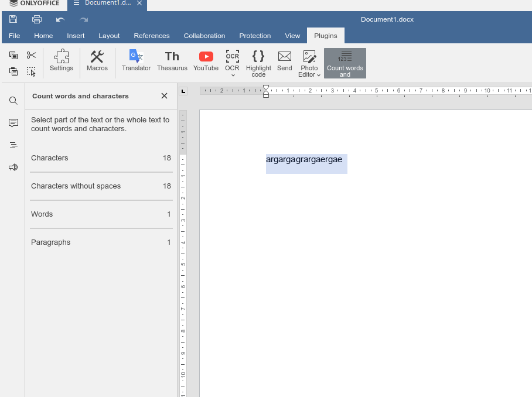Select the Highlight code plugin

click(x=258, y=61)
